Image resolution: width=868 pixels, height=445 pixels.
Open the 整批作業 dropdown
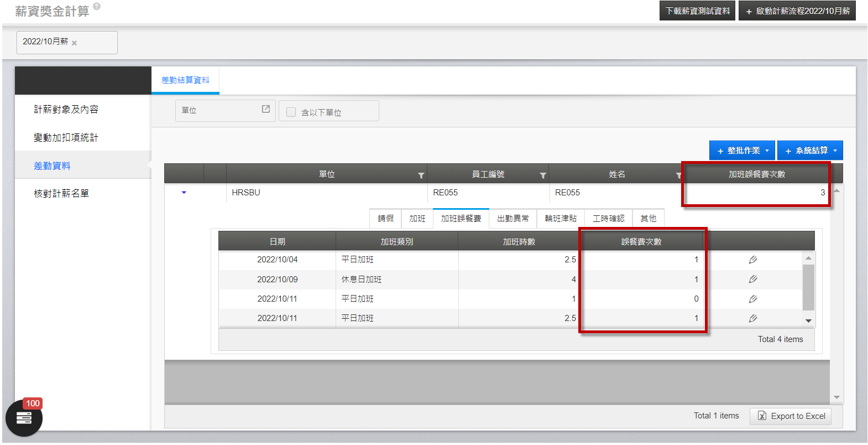coord(742,151)
